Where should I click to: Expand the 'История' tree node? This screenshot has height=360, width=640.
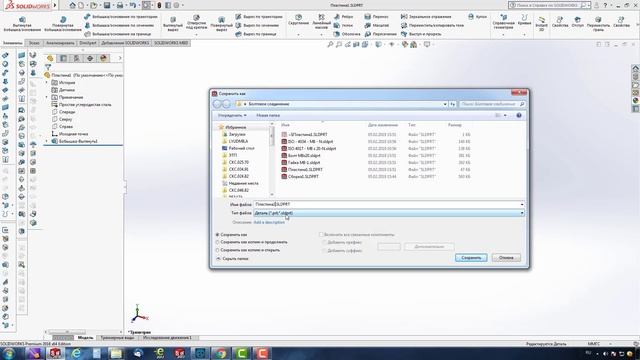pos(47,83)
